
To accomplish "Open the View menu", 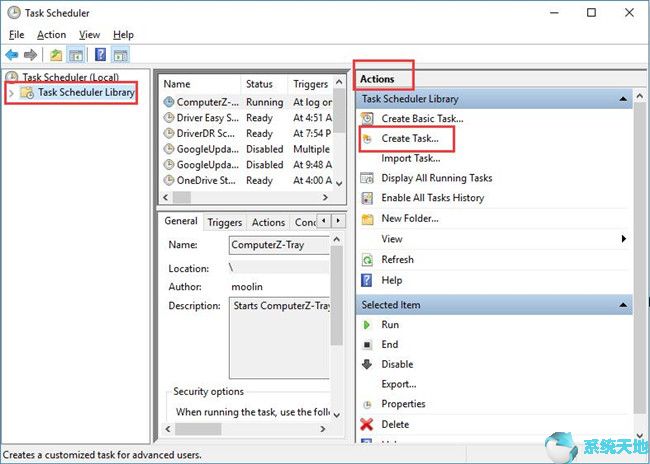I will coord(90,35).
